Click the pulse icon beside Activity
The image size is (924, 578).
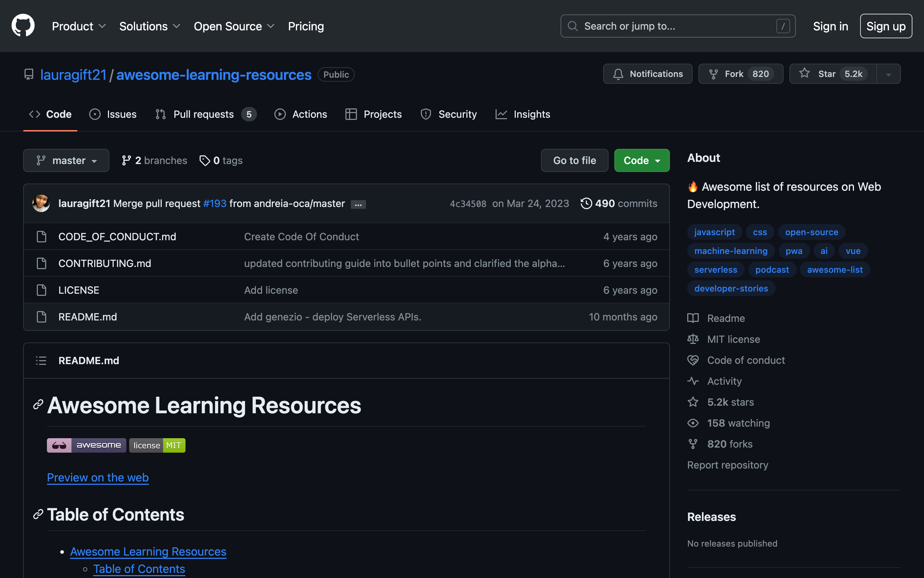click(693, 381)
